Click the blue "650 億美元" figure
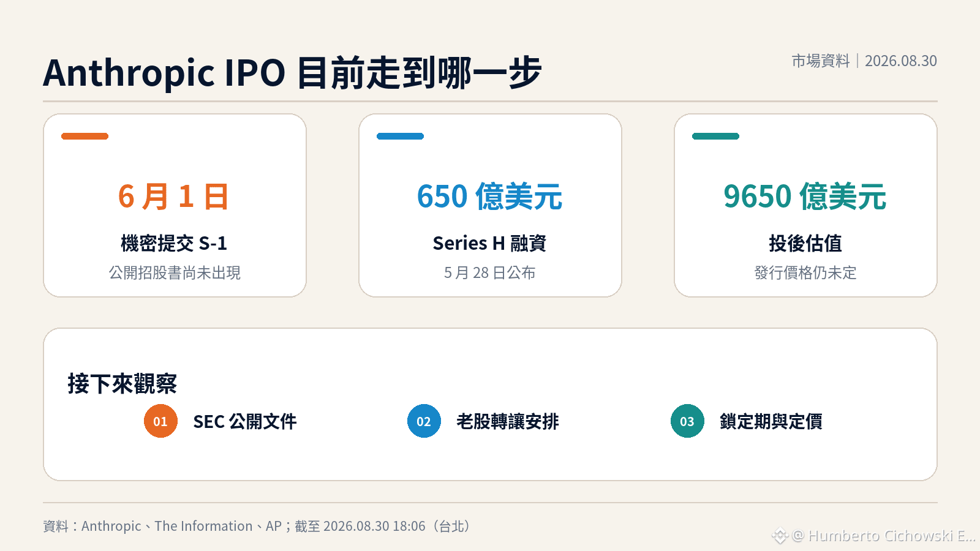This screenshot has width=980, height=551. point(490,197)
